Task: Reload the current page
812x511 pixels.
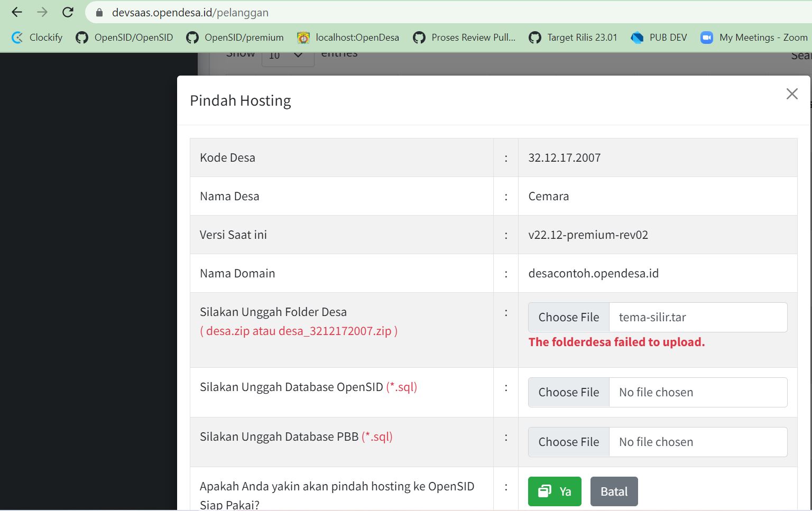Action: click(x=68, y=13)
